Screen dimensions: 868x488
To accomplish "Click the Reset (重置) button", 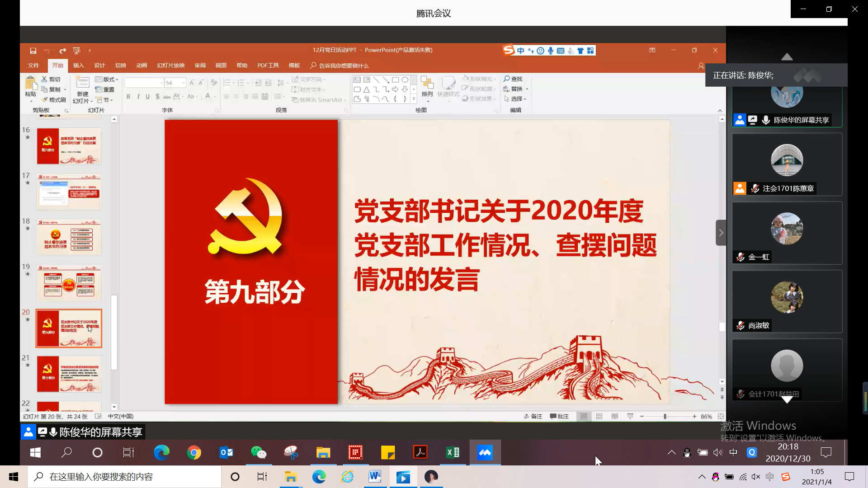I will pyautogui.click(x=105, y=89).
